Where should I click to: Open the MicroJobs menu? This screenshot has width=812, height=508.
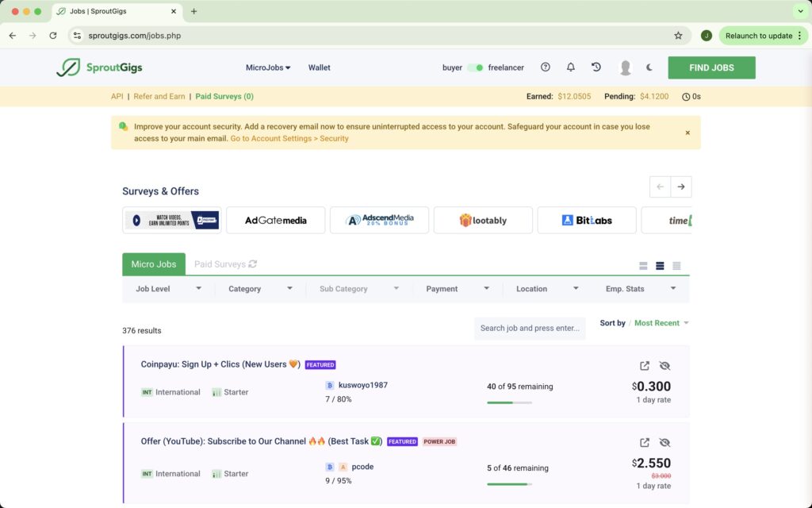coord(268,67)
